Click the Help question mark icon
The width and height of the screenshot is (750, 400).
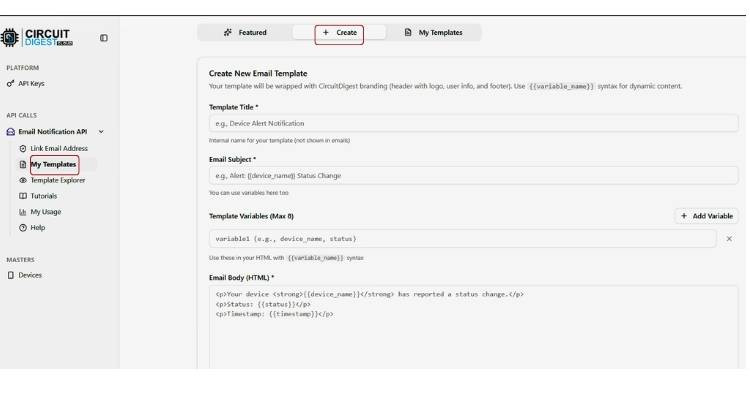coord(22,228)
